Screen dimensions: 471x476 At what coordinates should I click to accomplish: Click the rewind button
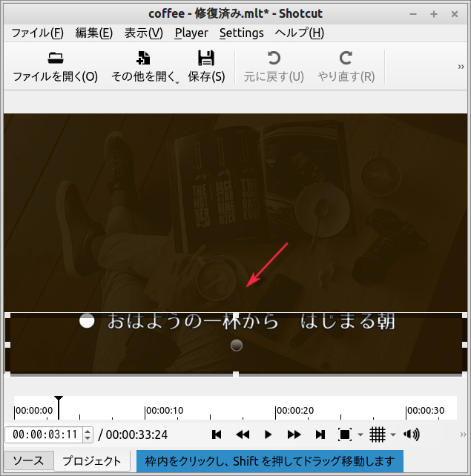243,434
